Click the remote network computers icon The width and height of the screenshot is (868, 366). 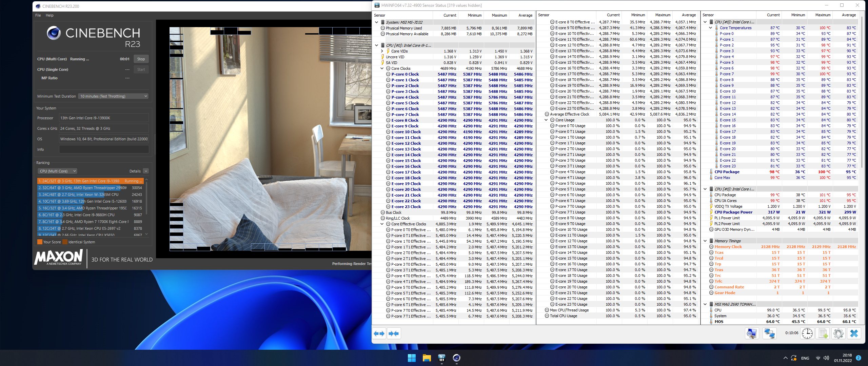pyautogui.click(x=769, y=333)
